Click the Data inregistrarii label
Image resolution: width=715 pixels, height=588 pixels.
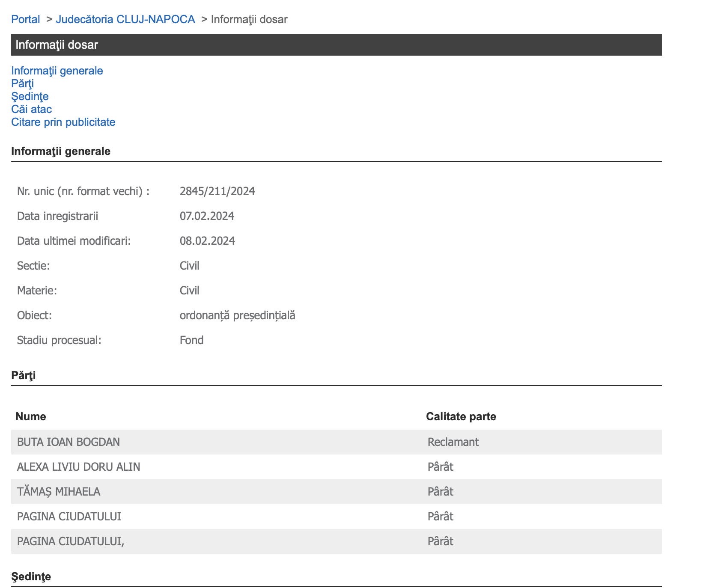click(x=58, y=216)
